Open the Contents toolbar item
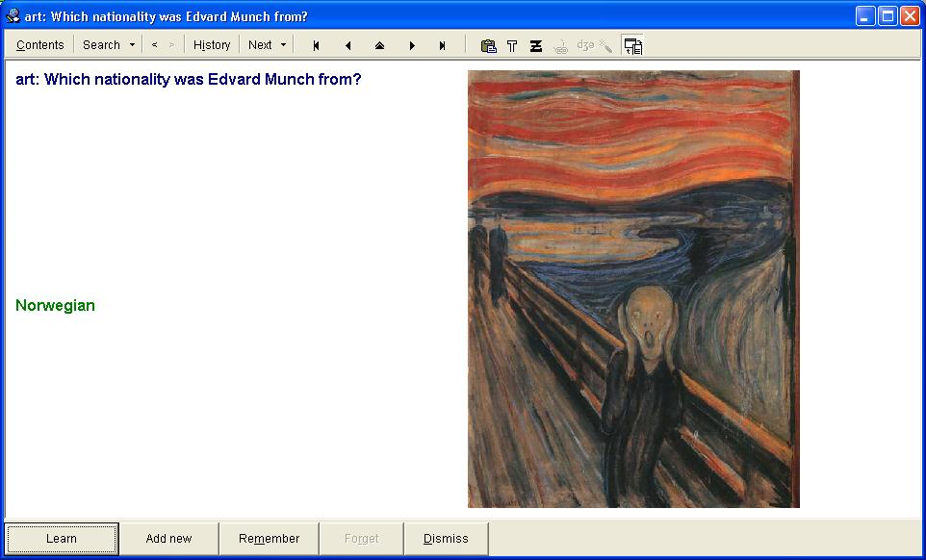Screen dimensions: 926x560 coord(40,45)
